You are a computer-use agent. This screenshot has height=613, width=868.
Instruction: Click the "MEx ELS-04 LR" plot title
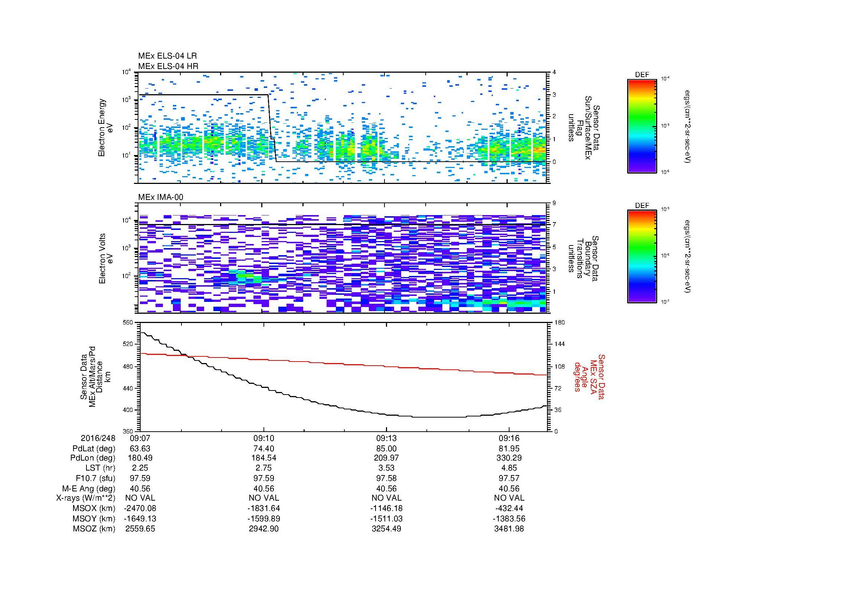tap(167, 56)
